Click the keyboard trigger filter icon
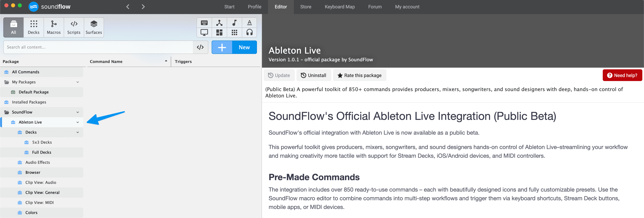 204,23
